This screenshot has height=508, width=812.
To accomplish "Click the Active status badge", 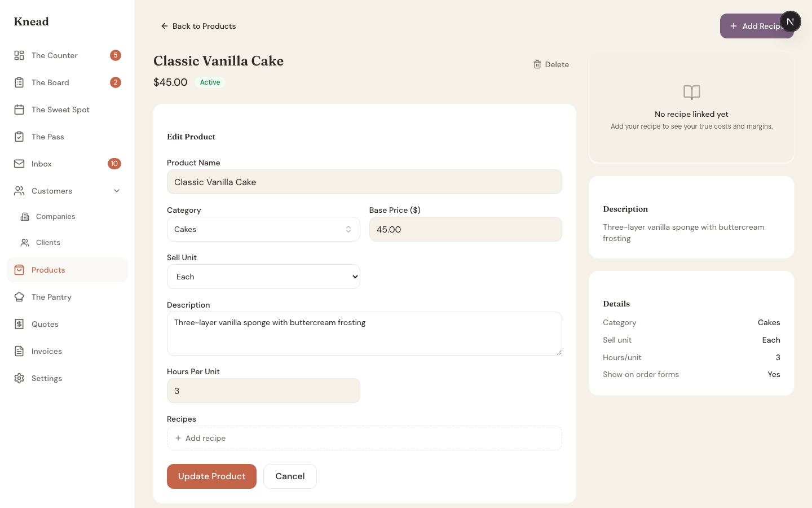I will pyautogui.click(x=210, y=82).
